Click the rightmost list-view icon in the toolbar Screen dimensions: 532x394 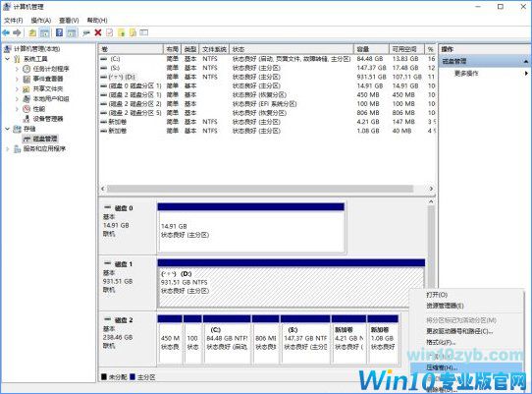click(x=144, y=33)
